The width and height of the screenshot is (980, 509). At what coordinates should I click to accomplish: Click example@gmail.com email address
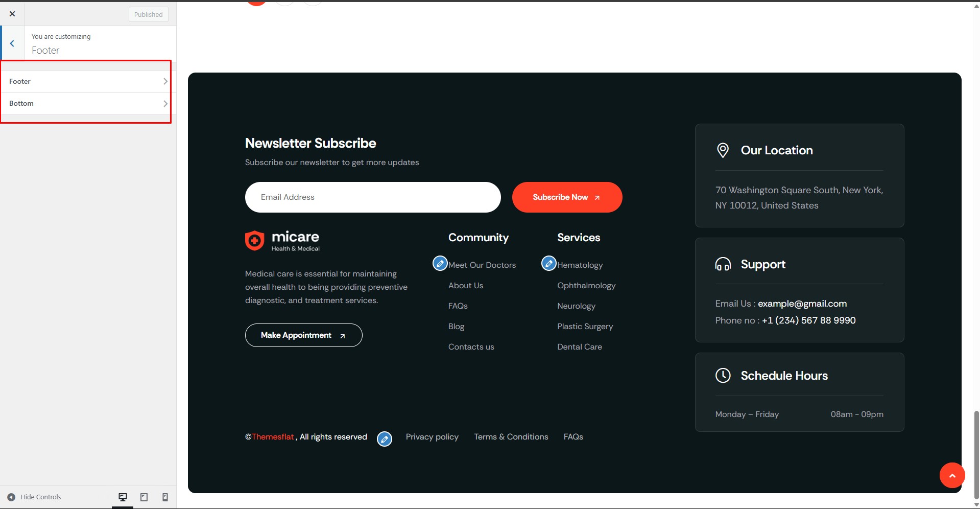(x=802, y=304)
